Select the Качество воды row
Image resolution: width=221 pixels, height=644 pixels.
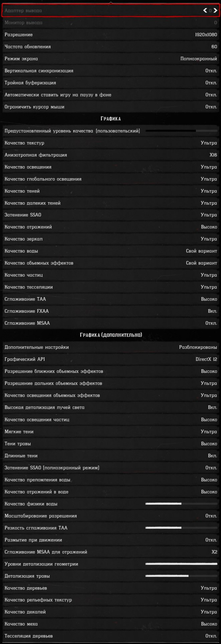click(110, 251)
